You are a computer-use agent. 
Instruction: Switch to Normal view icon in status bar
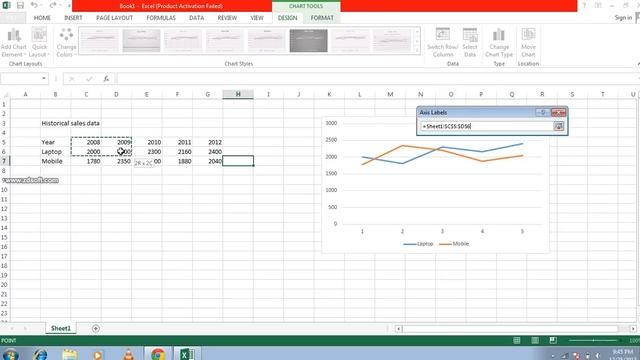coord(517,340)
